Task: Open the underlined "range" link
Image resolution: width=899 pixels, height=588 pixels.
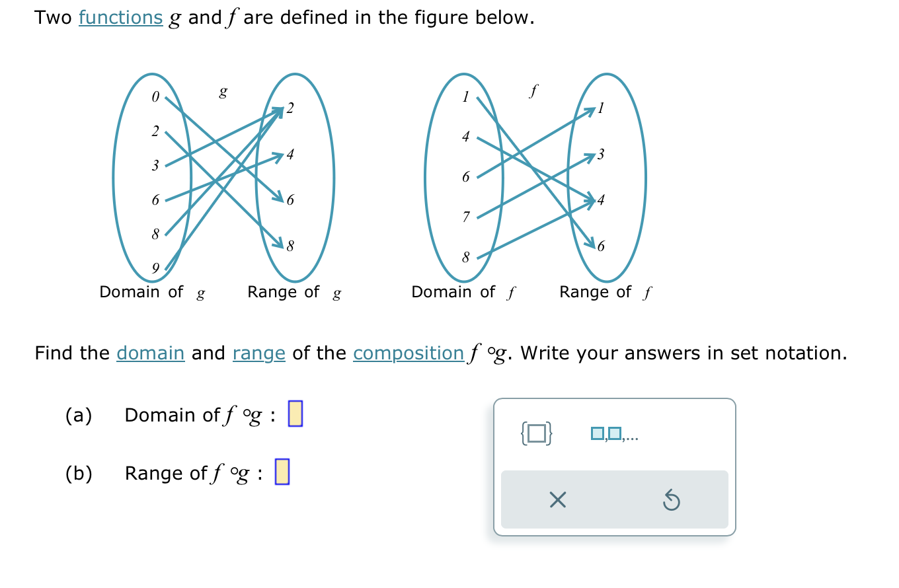Action: (x=258, y=353)
